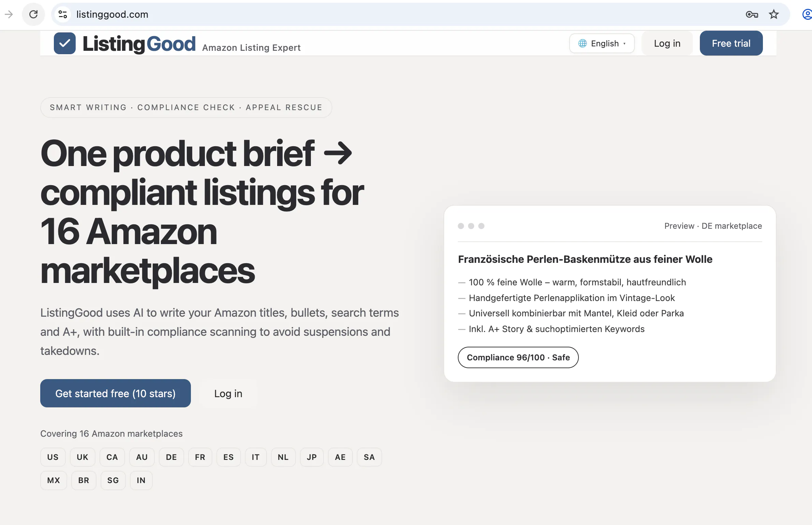Select the CA marketplace chip
The width and height of the screenshot is (812, 525).
click(112, 457)
